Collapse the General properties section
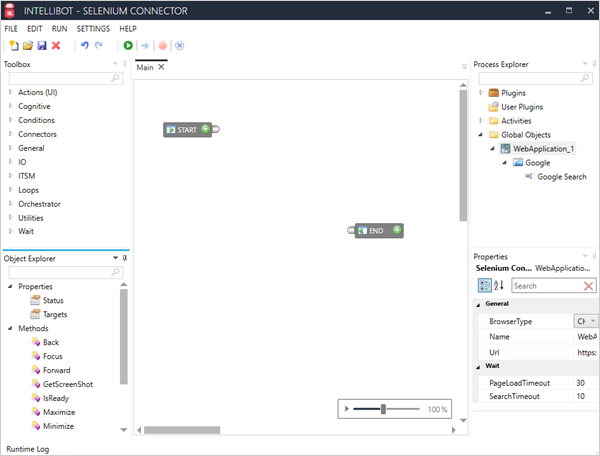600x456 pixels. [x=478, y=305]
